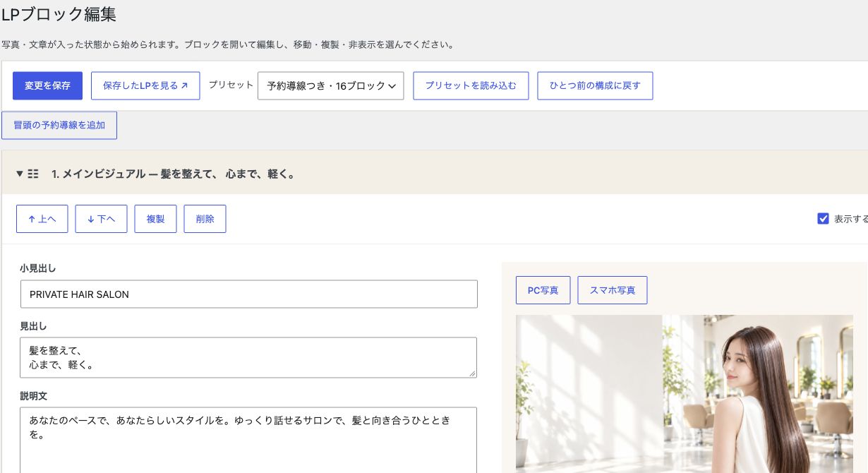Screen dimensions: 868x473
Task: Click the 見出し textarea
Action: click(x=248, y=357)
